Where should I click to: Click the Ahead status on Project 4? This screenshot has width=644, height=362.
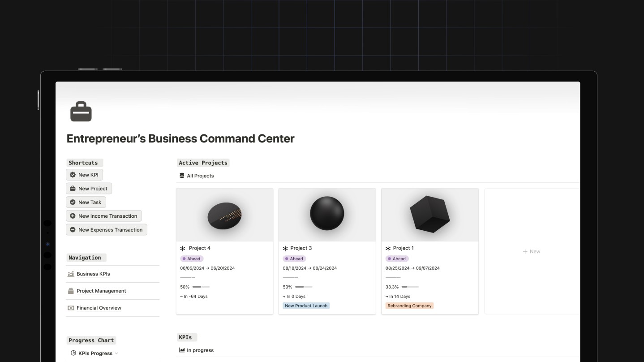point(192,259)
